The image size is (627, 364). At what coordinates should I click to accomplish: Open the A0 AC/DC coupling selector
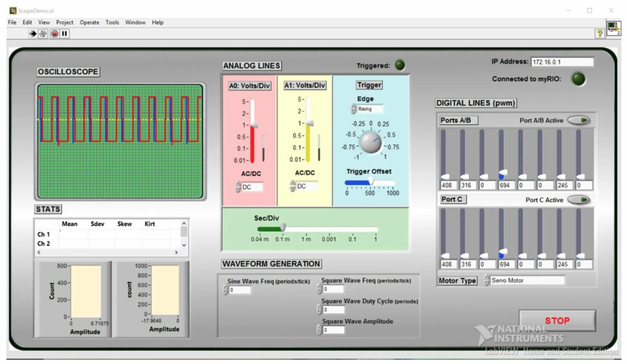[252, 187]
